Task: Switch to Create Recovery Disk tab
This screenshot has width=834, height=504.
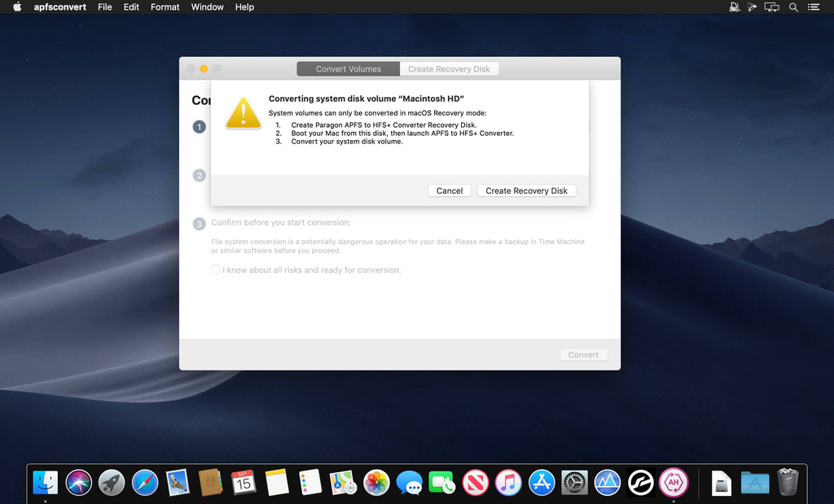Action: click(x=449, y=69)
